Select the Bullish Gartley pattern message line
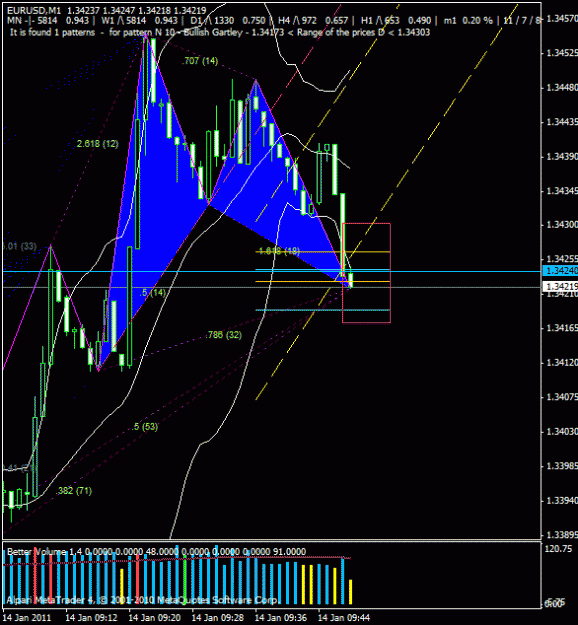The image size is (578, 625). coord(220,32)
